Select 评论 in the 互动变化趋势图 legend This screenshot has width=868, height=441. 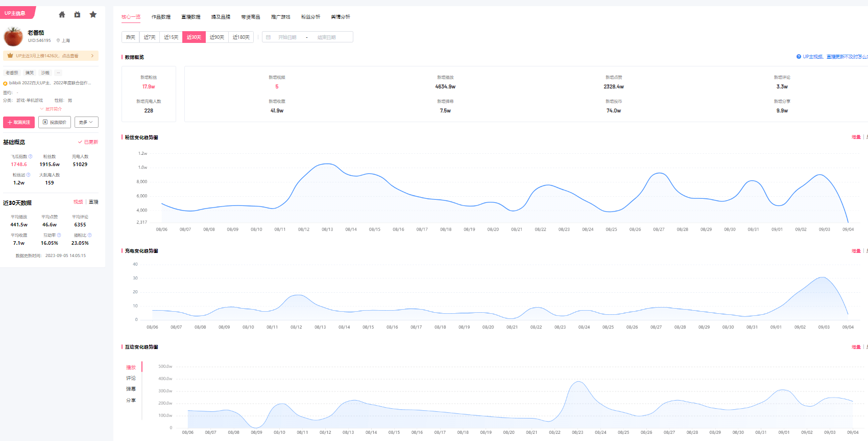coord(131,378)
